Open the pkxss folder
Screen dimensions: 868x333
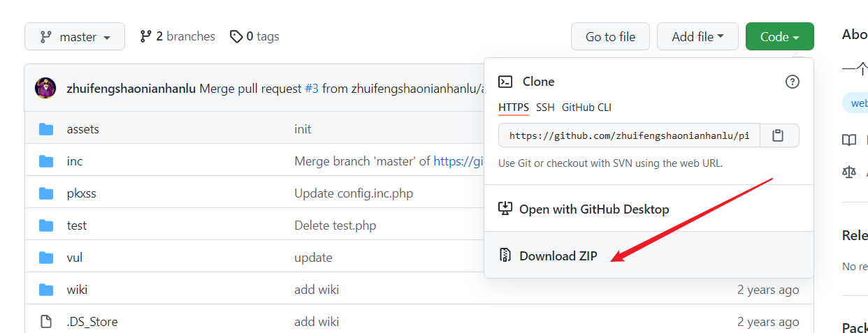pyautogui.click(x=82, y=193)
